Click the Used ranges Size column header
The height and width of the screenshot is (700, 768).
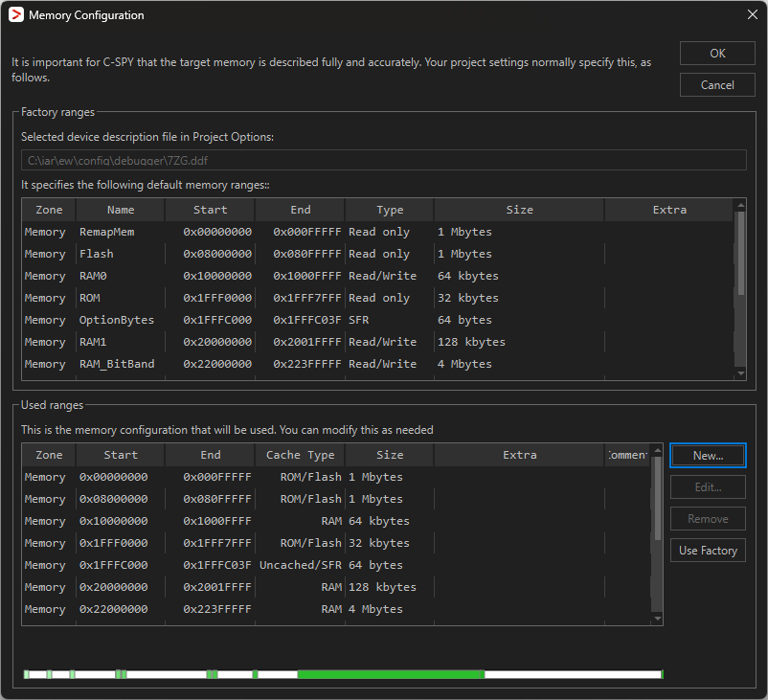[390, 455]
